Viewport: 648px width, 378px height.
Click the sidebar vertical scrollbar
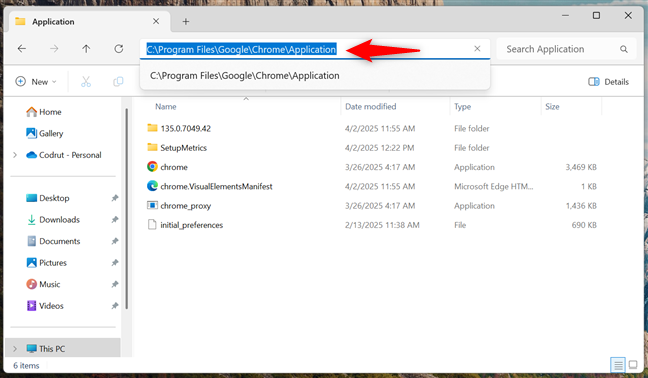[126, 209]
